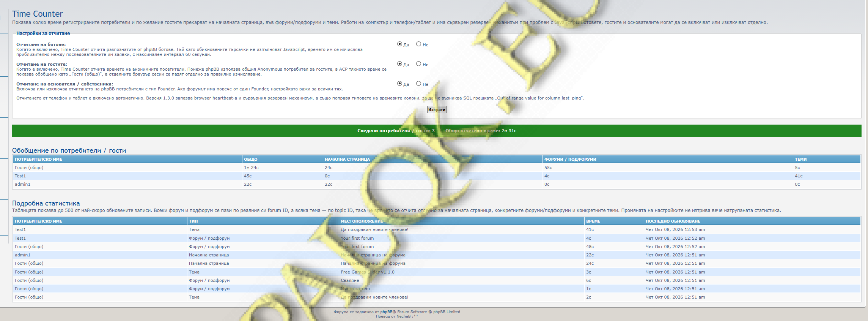
Task: Select "Не" for Отчитане на ботове
Action: 418,44
